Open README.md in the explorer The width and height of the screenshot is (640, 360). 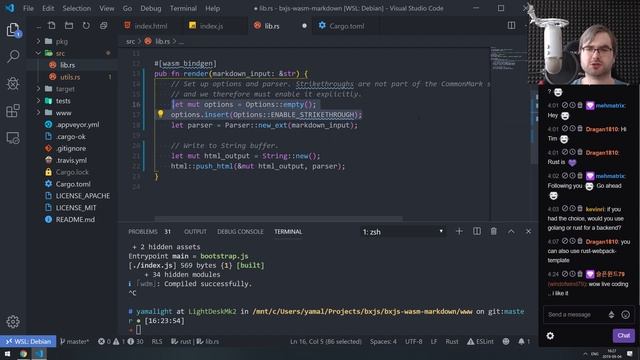pos(75,219)
